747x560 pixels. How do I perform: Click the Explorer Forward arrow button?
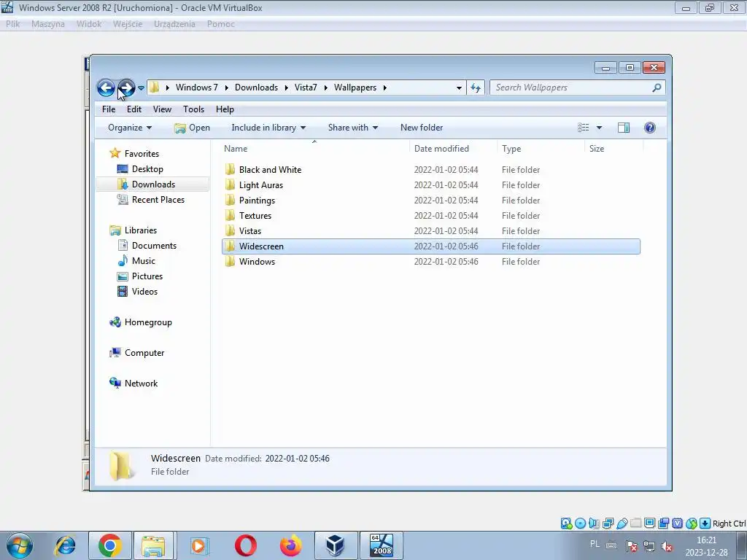pos(126,87)
